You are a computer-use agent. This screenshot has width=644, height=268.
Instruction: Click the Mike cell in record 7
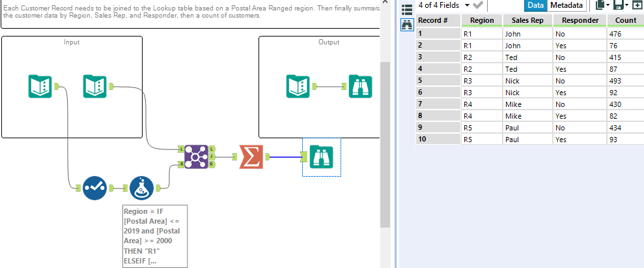pyautogui.click(x=527, y=104)
